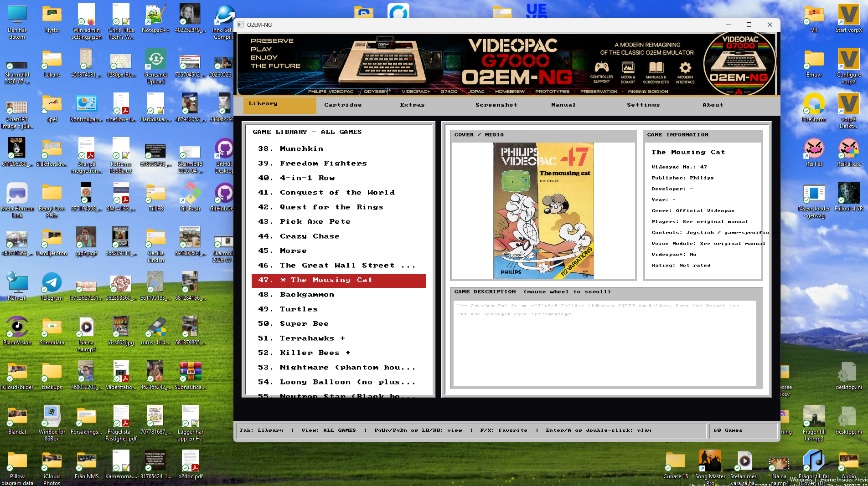Select the WinBox for 86Box desktop icon
Image resolution: width=868 pixels, height=486 pixels.
(52, 424)
